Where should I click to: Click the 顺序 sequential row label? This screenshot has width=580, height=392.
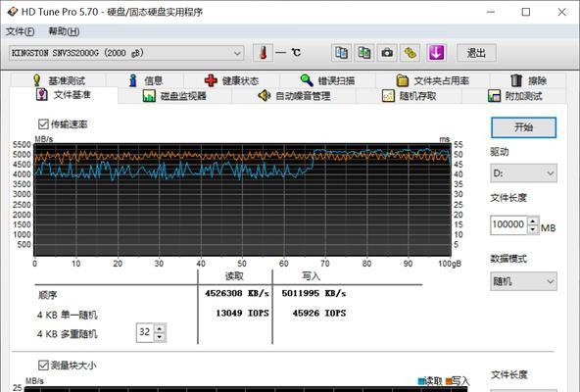click(48, 295)
